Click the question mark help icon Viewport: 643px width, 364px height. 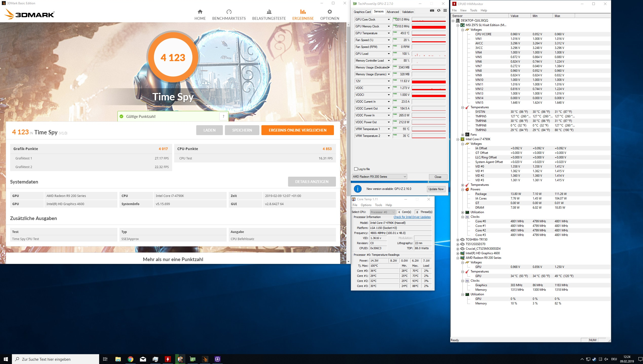[x=223, y=116]
